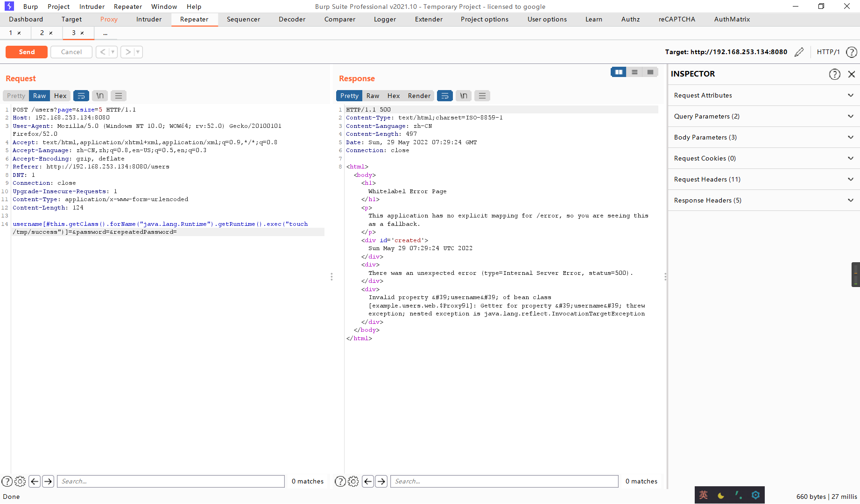Viewport: 860px width, 504px height.
Task: Switch the Response view to Raw
Action: pos(372,95)
